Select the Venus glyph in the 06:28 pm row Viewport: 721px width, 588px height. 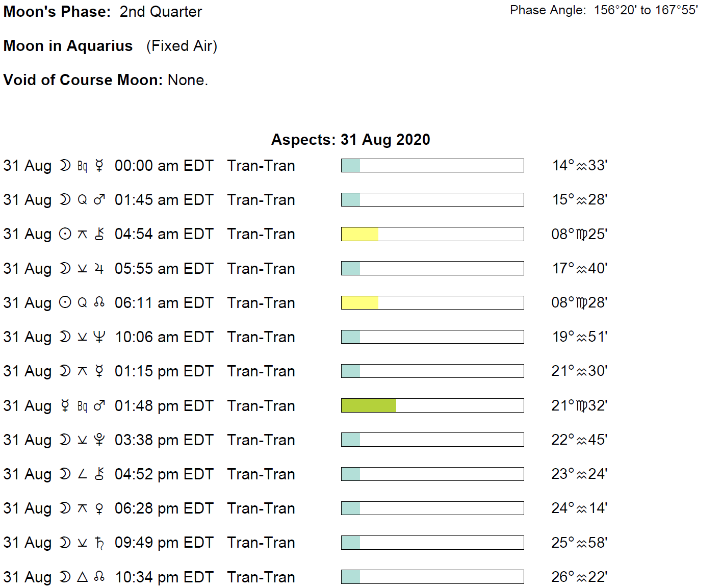coord(99,508)
